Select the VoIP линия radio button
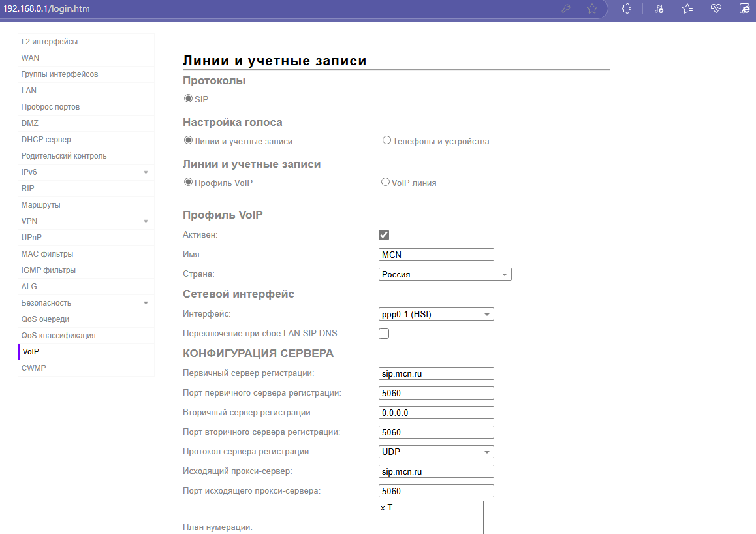Screen dimensions: 756x534 [385, 181]
